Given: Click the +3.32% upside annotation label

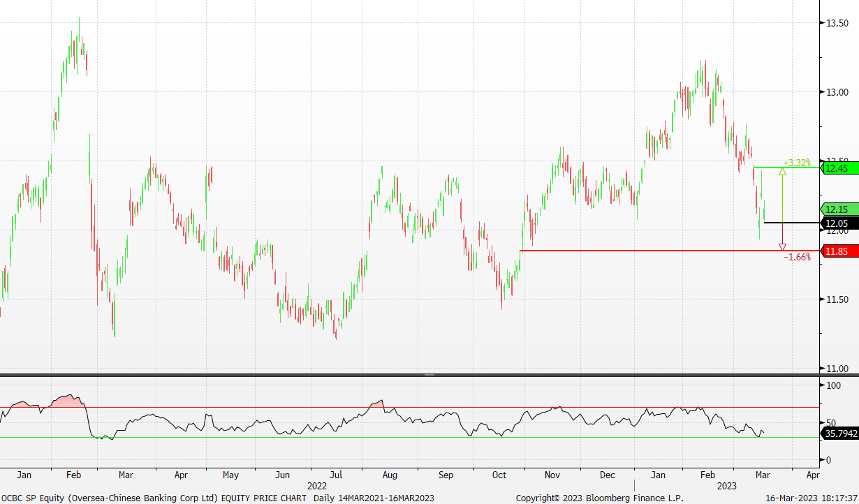Looking at the screenshot, I should pos(797,163).
